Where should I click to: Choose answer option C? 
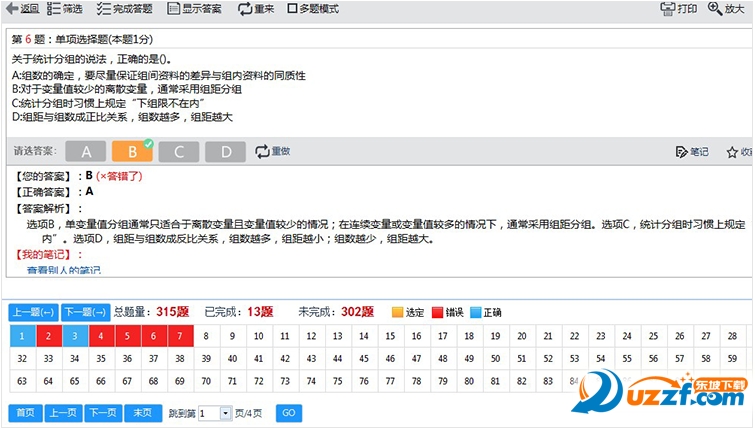(179, 152)
